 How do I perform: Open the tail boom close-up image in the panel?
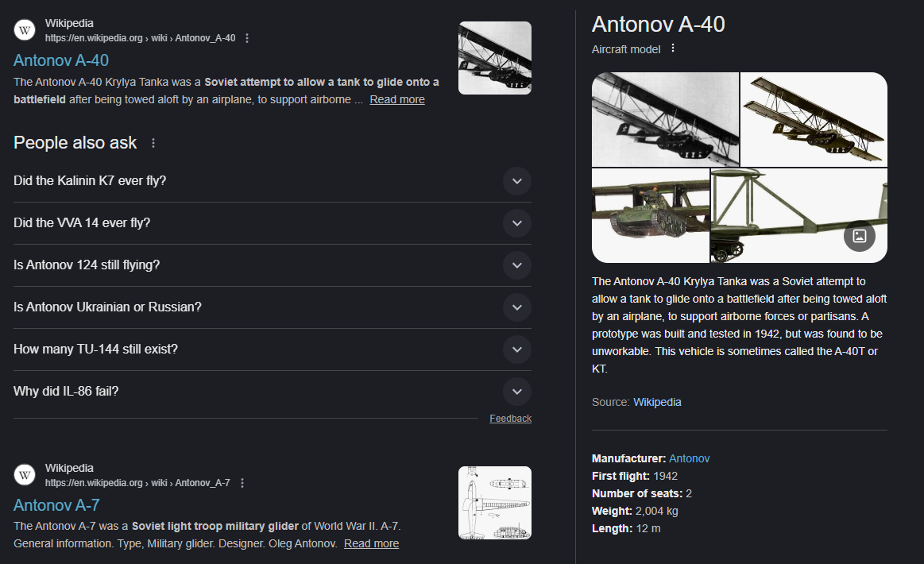799,216
